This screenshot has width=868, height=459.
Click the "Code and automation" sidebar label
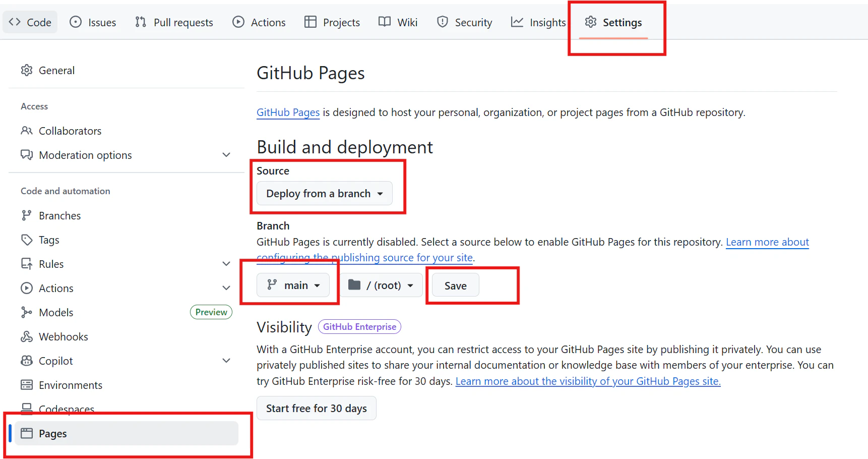coord(66,191)
